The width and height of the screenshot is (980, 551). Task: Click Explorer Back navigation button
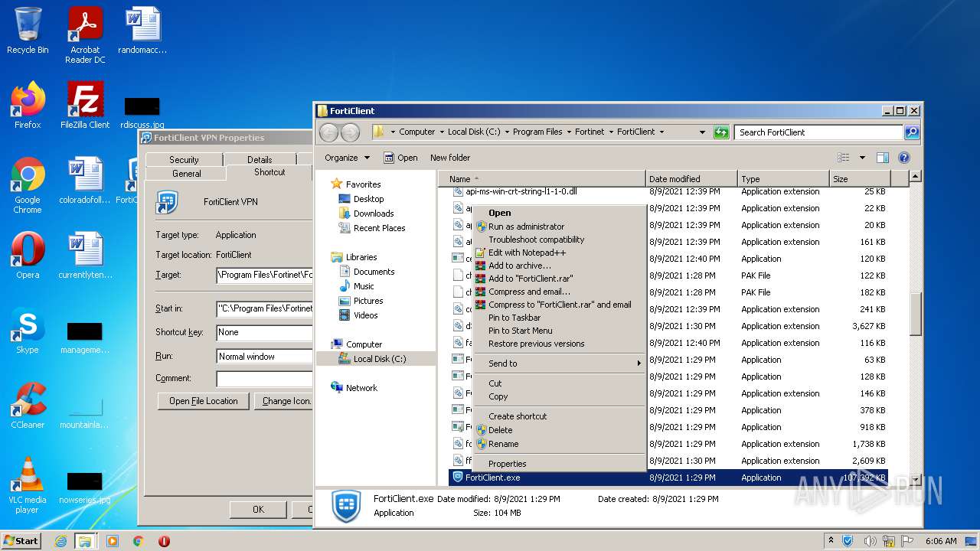[328, 132]
